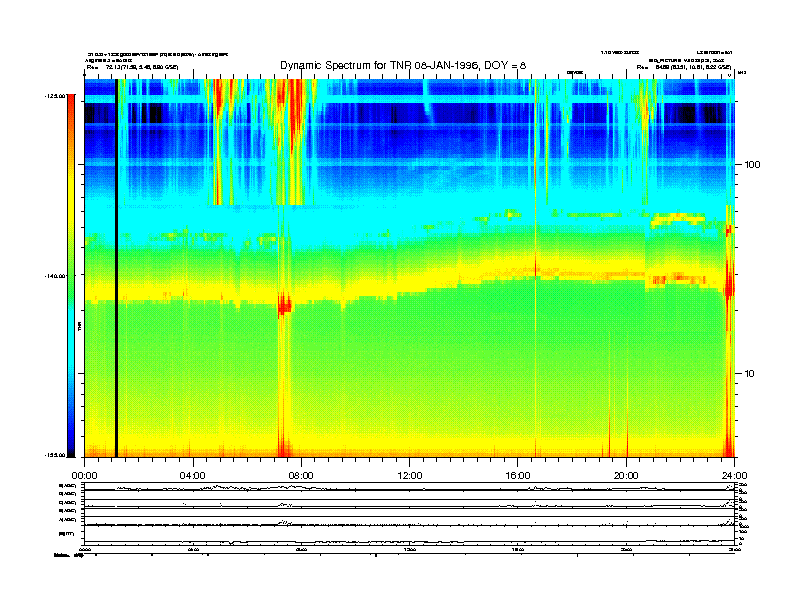This screenshot has height=612, width=792.
Task: Click the 10 frequency axis label
Action: [750, 374]
